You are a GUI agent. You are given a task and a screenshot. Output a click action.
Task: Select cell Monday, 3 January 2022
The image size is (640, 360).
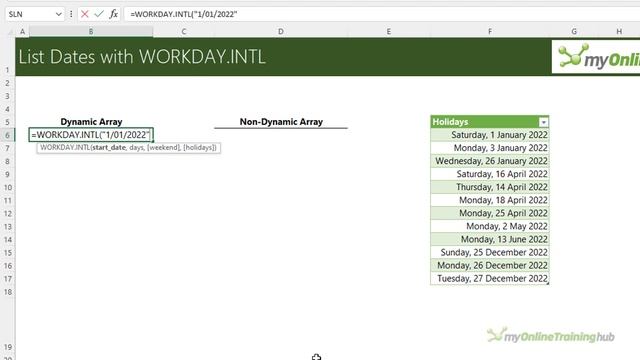coord(489,148)
